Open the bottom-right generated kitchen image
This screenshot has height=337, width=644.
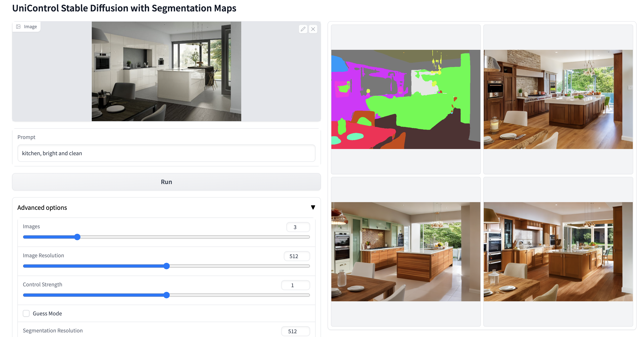558,252
